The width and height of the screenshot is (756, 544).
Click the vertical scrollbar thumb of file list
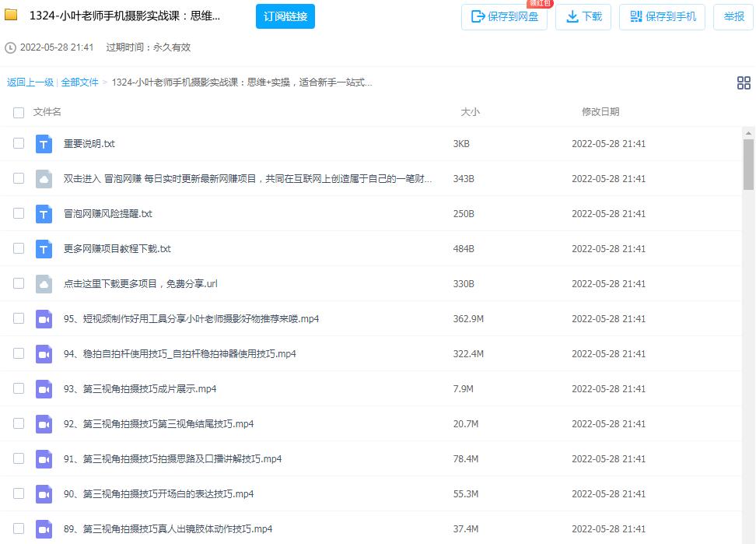748,164
